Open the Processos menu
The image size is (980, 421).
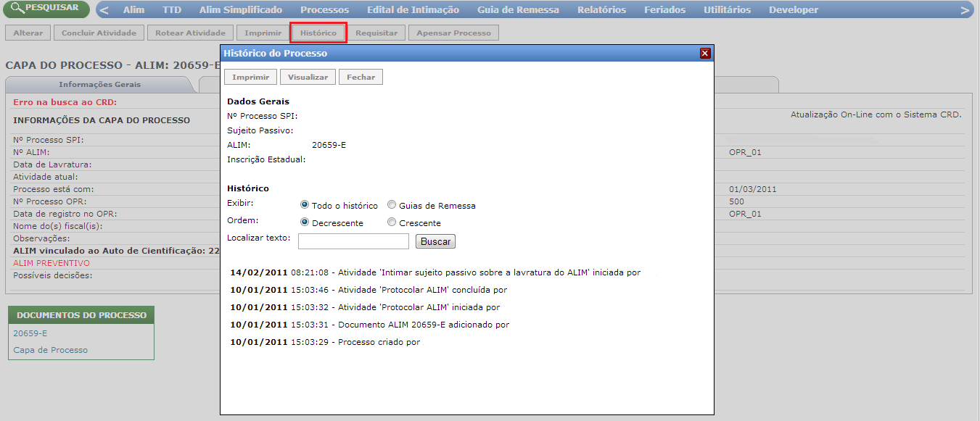tap(324, 10)
